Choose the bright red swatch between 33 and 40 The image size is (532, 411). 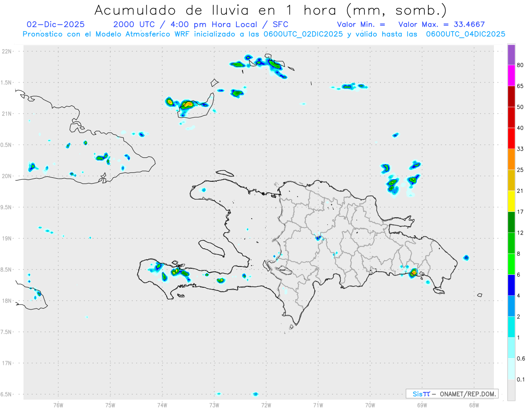511,138
